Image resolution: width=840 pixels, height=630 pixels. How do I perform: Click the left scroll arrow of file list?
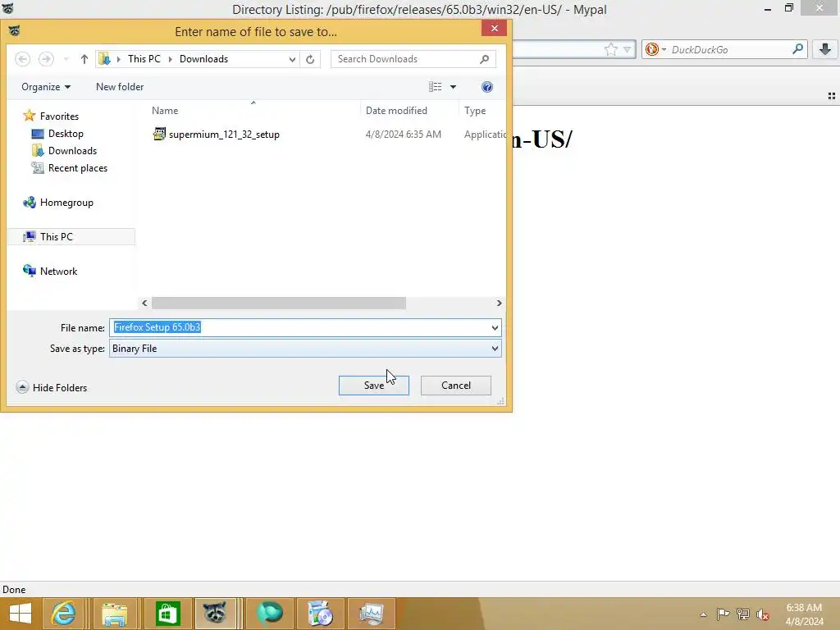pos(144,304)
